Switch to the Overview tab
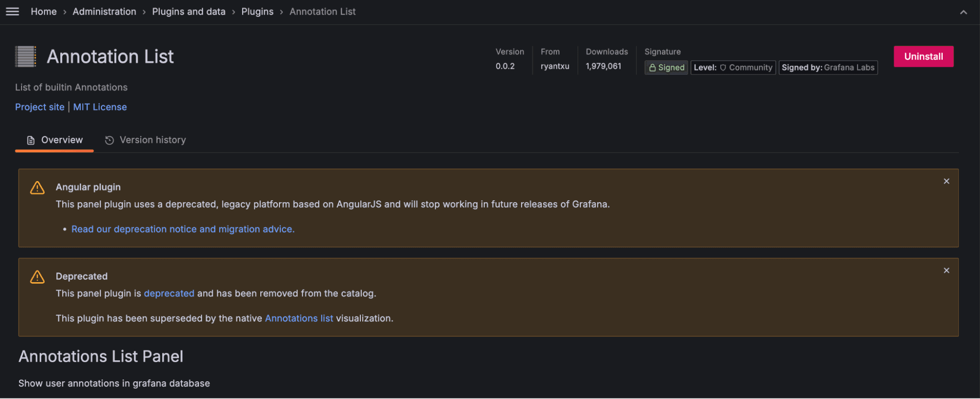Image resolution: width=980 pixels, height=399 pixels. point(54,140)
